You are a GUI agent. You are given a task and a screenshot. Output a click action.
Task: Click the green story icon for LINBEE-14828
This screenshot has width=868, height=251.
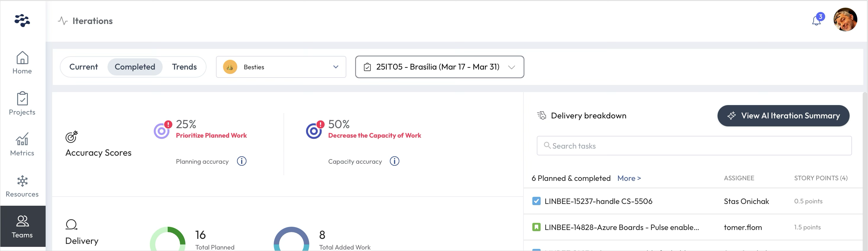click(x=537, y=227)
